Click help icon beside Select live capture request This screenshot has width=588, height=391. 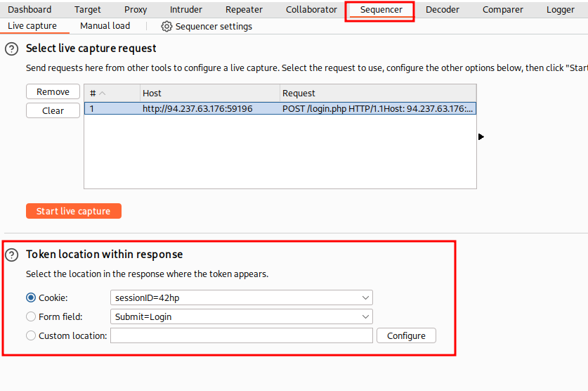click(x=11, y=49)
